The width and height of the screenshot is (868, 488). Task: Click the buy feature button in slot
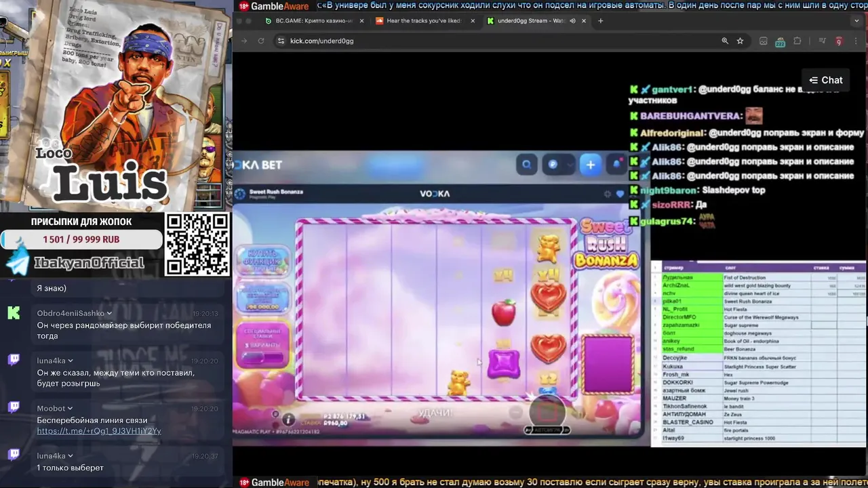(263, 261)
